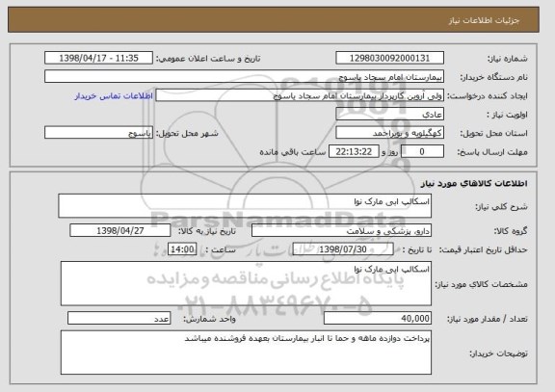
Task: Click the need date field 1398/04/27
Action: click(x=120, y=230)
